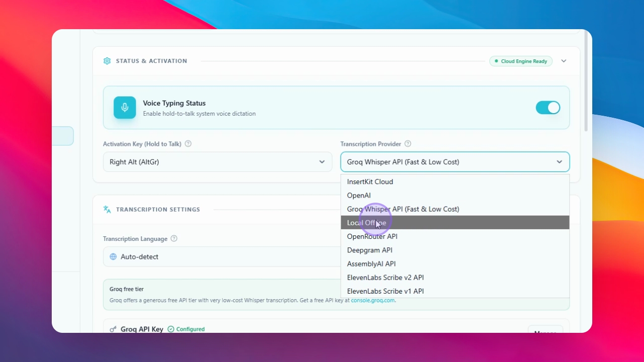This screenshot has height=362, width=644.
Task: Open the console.groq.com link
Action: click(373, 300)
